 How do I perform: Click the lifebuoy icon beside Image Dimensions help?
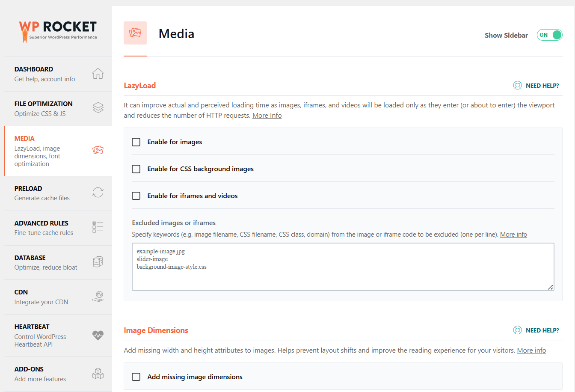(x=517, y=330)
